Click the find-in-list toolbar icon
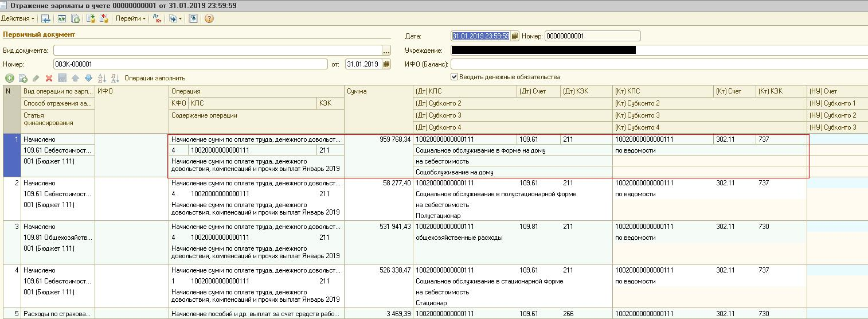Image resolution: width=868 pixels, height=319 pixels. [x=46, y=18]
